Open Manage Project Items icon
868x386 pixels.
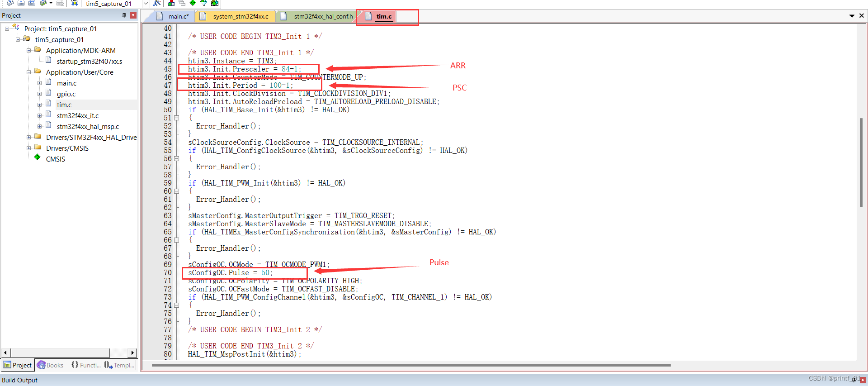(171, 3)
